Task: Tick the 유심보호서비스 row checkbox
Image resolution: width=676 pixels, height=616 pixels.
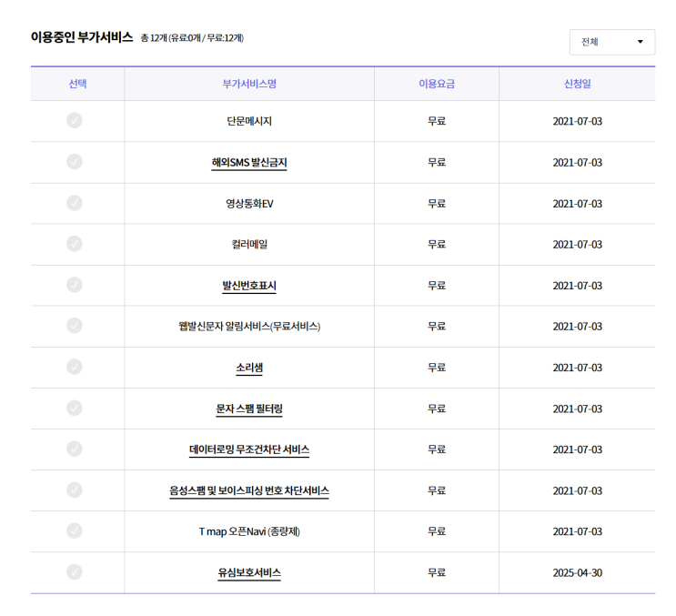Action: point(75,572)
